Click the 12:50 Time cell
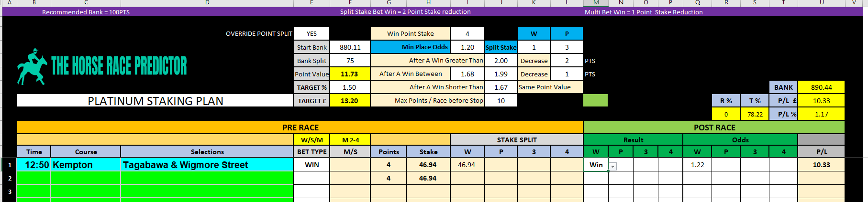Image resolution: width=868 pixels, height=202 pixels. (x=34, y=165)
